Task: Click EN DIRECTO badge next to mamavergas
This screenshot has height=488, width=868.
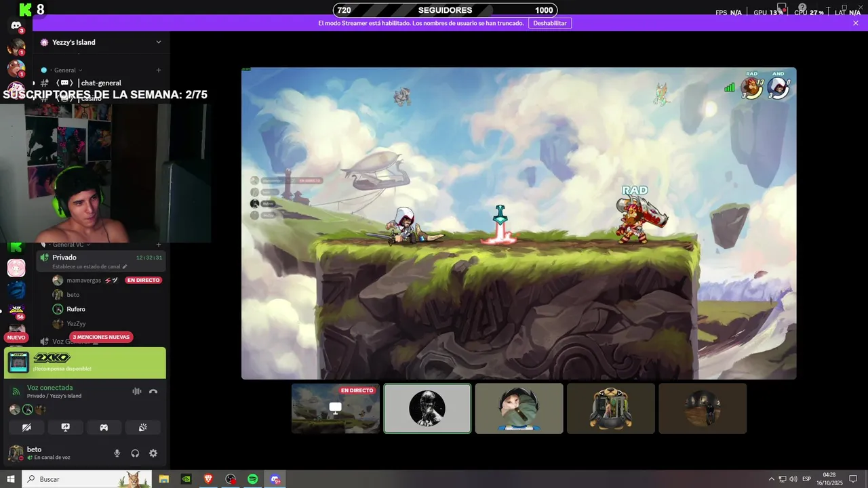Action: click(144, 280)
